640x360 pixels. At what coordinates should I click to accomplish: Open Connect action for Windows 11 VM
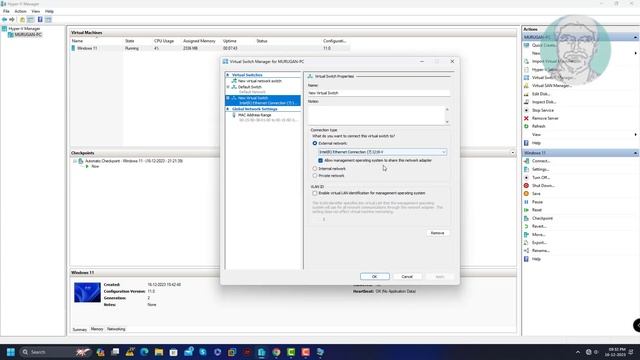pos(541,161)
